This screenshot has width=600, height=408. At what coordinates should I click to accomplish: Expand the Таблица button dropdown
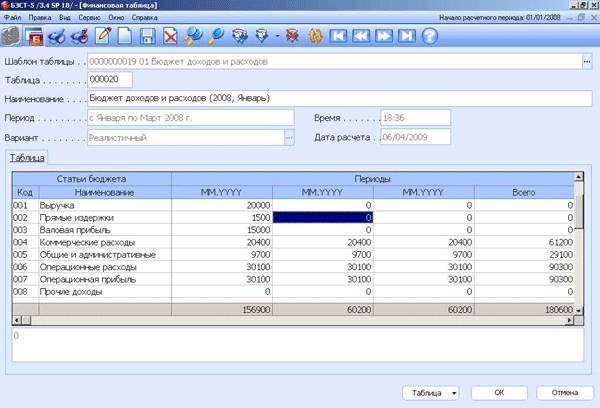454,393
